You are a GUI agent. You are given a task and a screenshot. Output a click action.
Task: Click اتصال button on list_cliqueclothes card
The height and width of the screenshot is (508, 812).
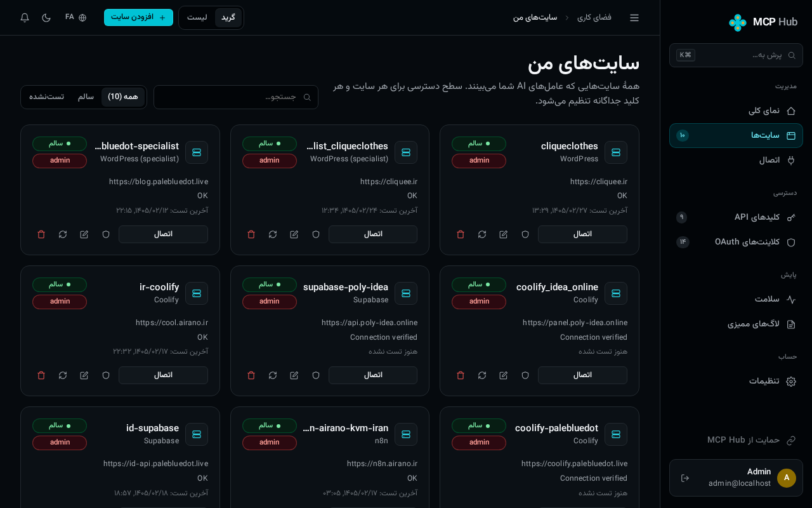point(373,234)
